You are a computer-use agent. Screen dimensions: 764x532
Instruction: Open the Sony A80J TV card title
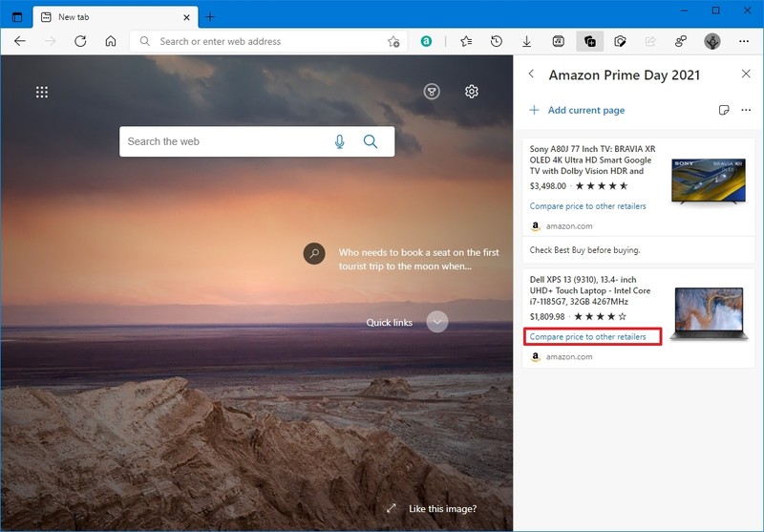click(592, 160)
